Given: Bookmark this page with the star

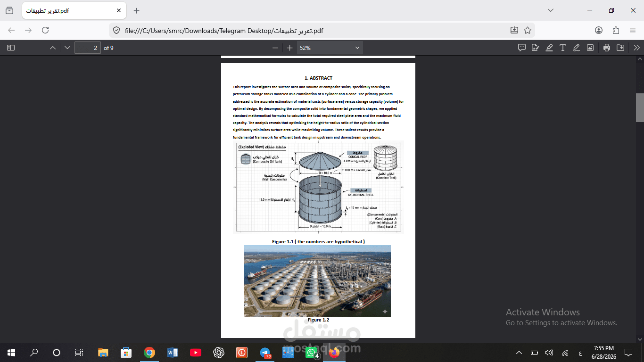Looking at the screenshot, I should pyautogui.click(x=528, y=30).
